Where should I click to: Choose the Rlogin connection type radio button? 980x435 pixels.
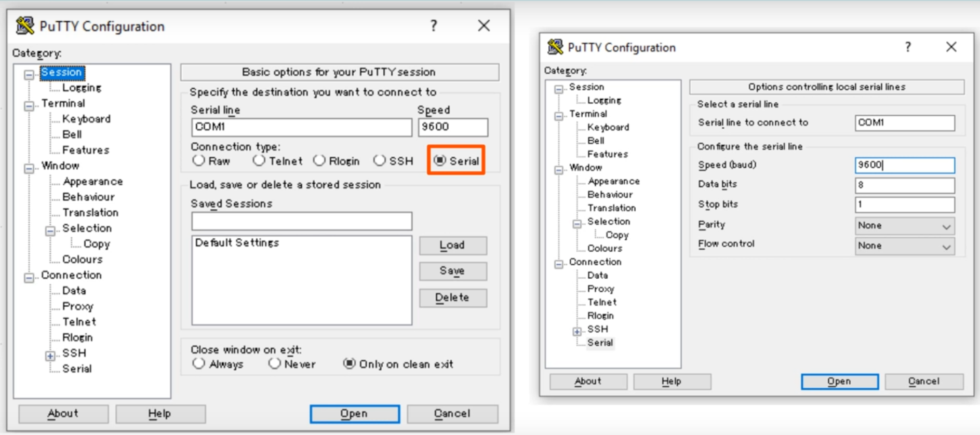tap(319, 160)
